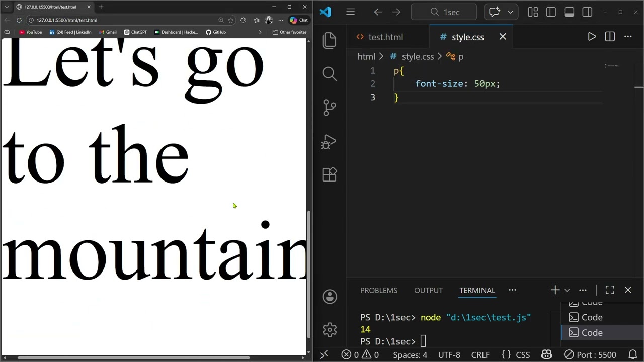Image resolution: width=644 pixels, height=362 pixels.
Task: Change file encoding UTF-8
Action: coord(449,355)
